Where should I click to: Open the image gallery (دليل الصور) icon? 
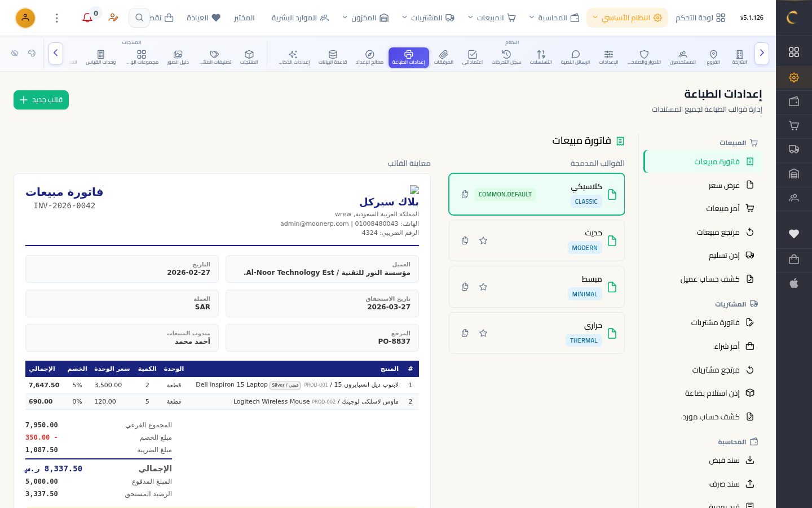[x=178, y=57]
